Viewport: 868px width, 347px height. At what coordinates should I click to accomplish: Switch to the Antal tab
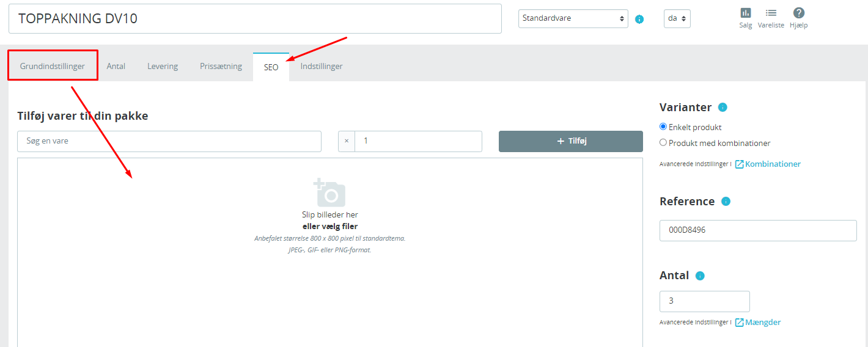116,66
